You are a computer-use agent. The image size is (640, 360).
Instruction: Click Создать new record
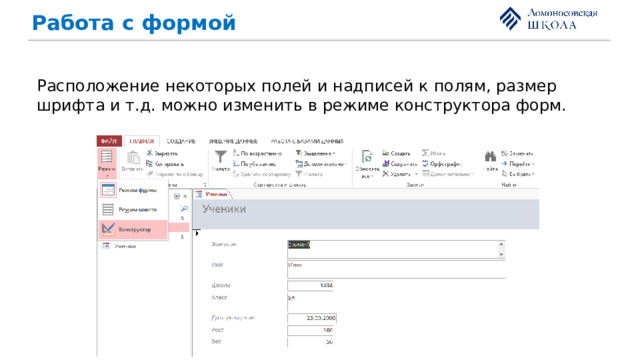click(396, 153)
